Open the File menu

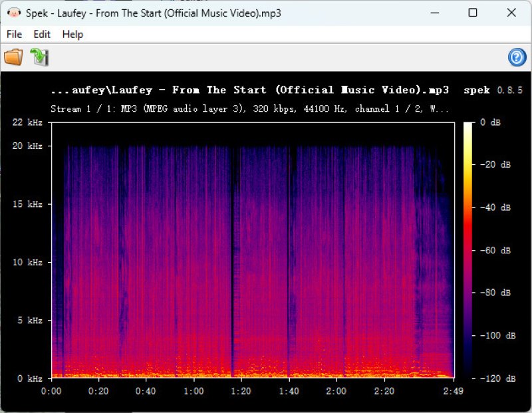click(x=14, y=35)
